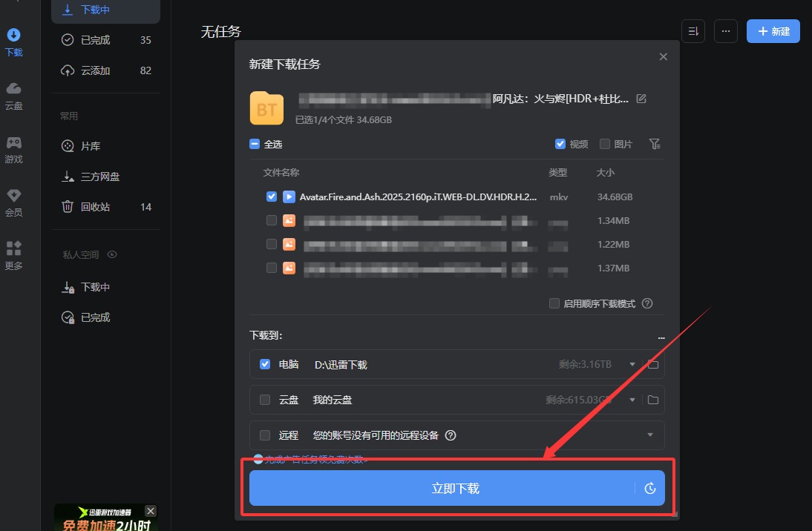Open 回收站 recycle bin in the sidebar
The image size is (812, 531).
coord(95,207)
